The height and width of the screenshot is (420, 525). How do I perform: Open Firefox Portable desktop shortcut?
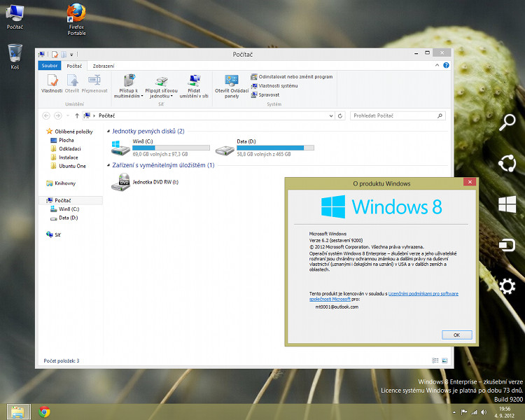[77, 20]
